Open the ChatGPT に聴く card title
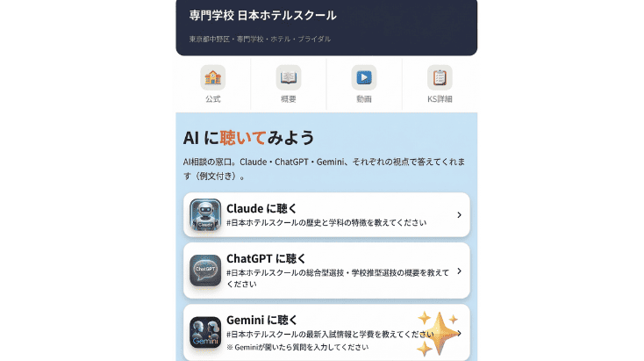This screenshot has height=361, width=644. (x=266, y=258)
